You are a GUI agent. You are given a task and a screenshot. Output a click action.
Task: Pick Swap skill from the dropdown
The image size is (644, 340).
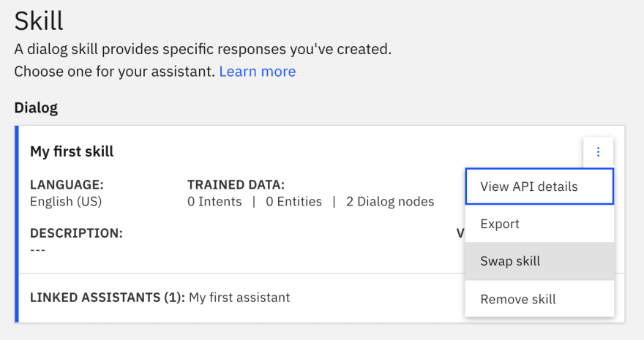pos(539,261)
